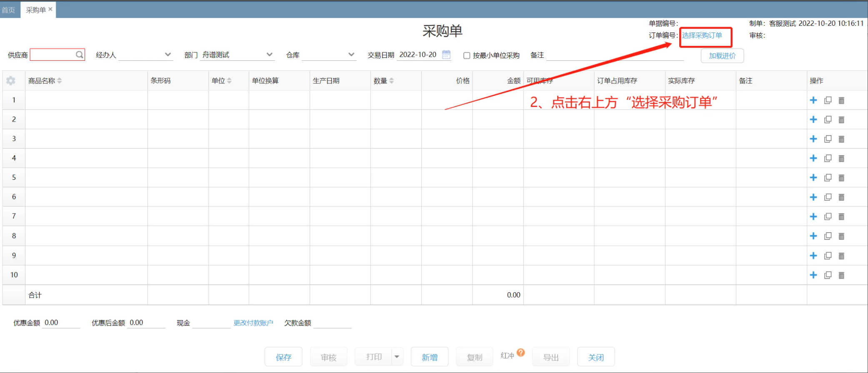The height and width of the screenshot is (373, 868).
Task: Open the transaction date calendar picker
Action: click(x=446, y=55)
